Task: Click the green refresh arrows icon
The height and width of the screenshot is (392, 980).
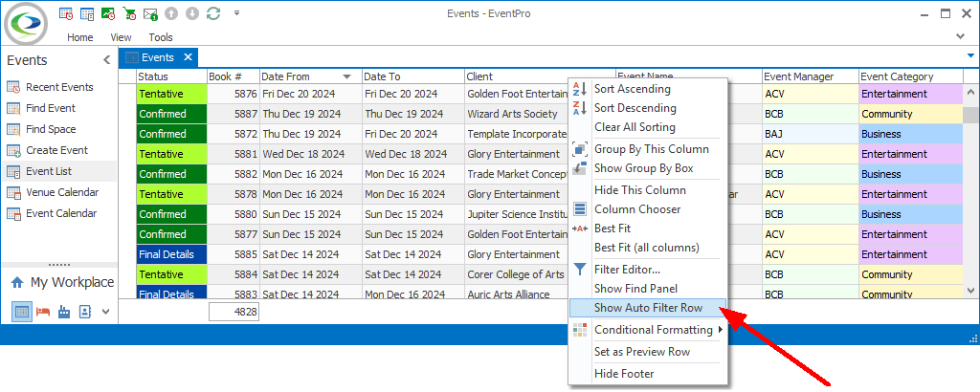Action: (x=213, y=13)
